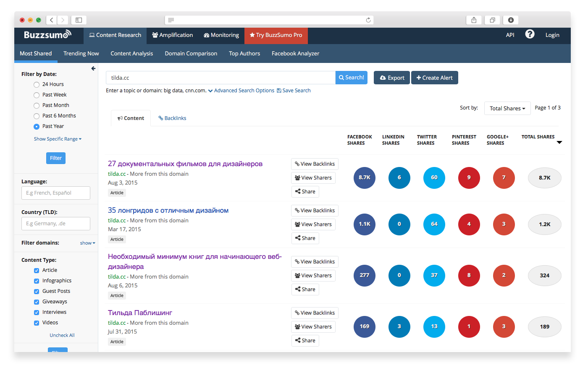Uncheck the Infographics content type

37,281
